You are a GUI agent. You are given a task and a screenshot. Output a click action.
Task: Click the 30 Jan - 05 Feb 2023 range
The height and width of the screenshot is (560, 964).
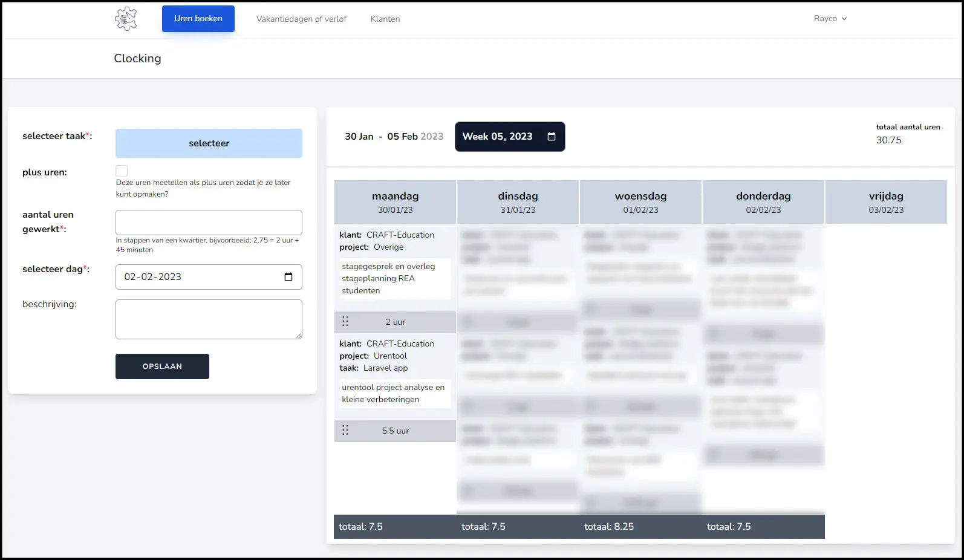pyautogui.click(x=394, y=137)
